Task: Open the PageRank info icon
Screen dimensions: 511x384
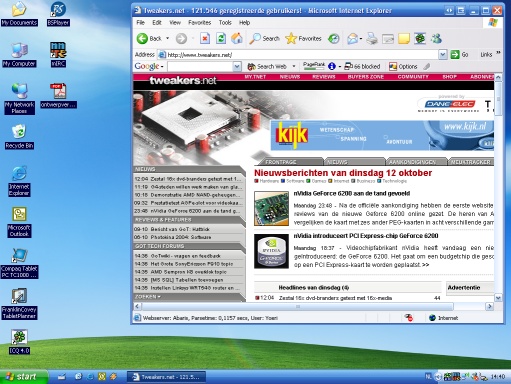Action: tap(332, 66)
